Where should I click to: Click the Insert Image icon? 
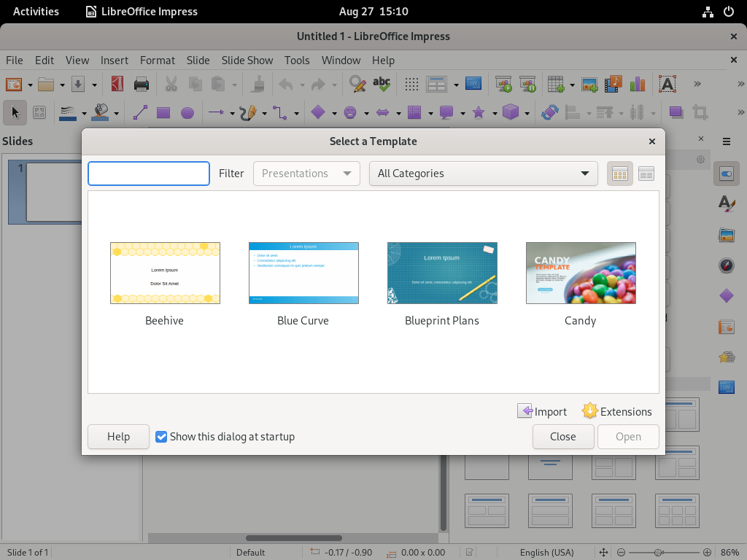589,85
